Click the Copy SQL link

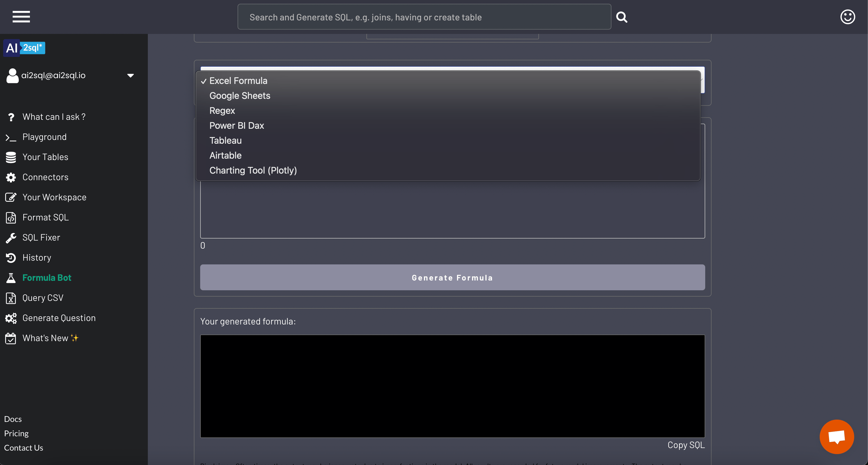tap(686, 445)
